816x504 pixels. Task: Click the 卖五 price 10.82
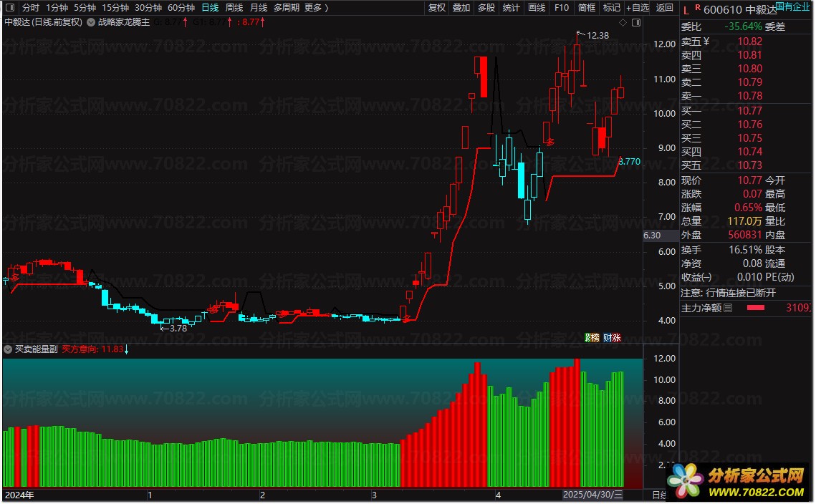749,41
